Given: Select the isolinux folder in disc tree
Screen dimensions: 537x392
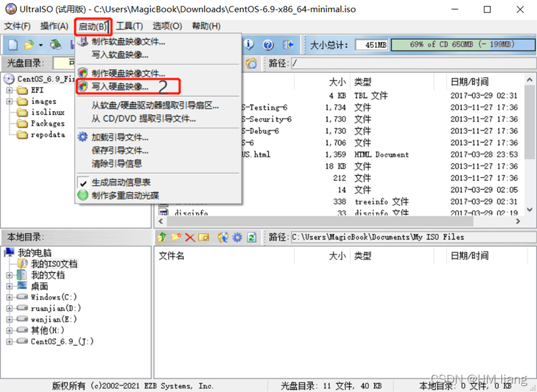Looking at the screenshot, I should (x=47, y=112).
